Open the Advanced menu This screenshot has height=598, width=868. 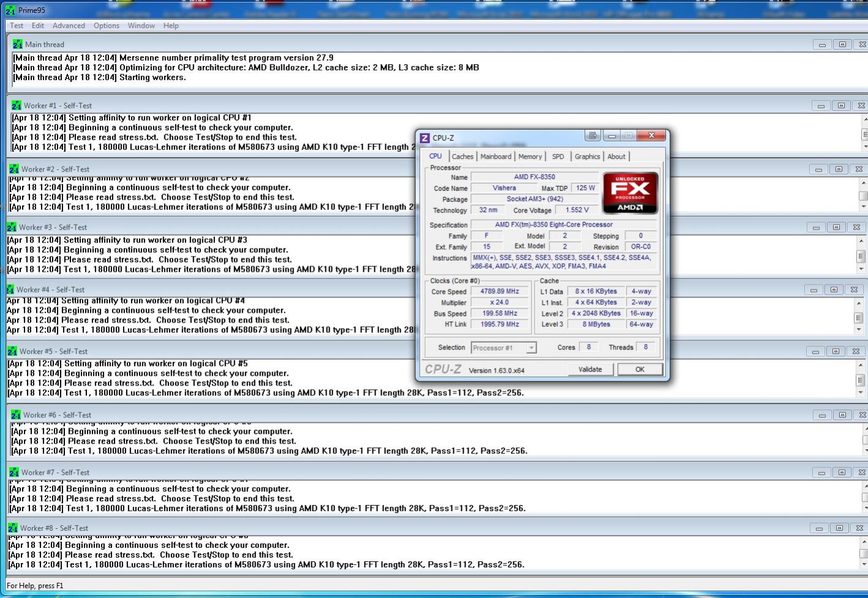(x=69, y=26)
